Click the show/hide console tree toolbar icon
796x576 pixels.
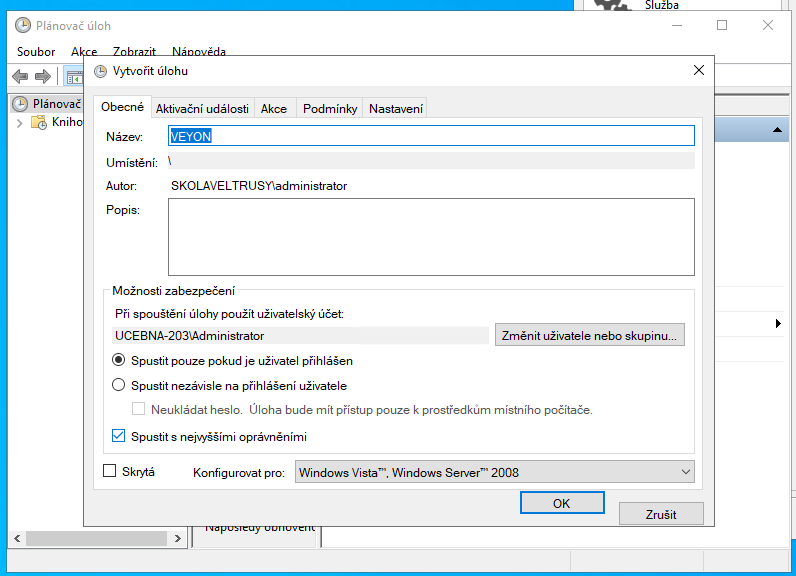coord(74,77)
